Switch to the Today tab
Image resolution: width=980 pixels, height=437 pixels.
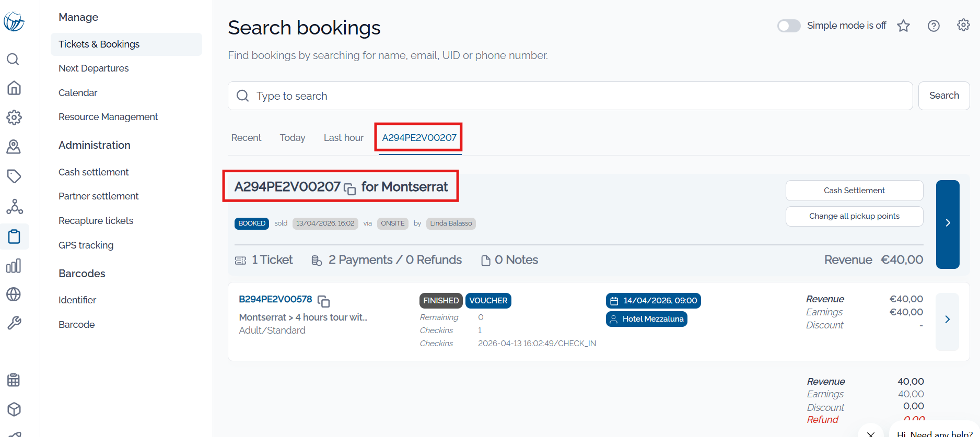point(293,138)
